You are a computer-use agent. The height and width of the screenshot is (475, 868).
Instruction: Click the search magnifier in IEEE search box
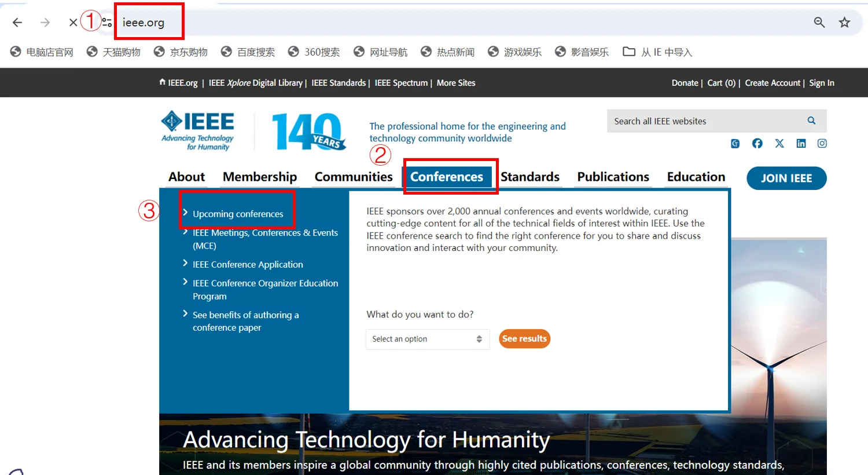click(811, 120)
